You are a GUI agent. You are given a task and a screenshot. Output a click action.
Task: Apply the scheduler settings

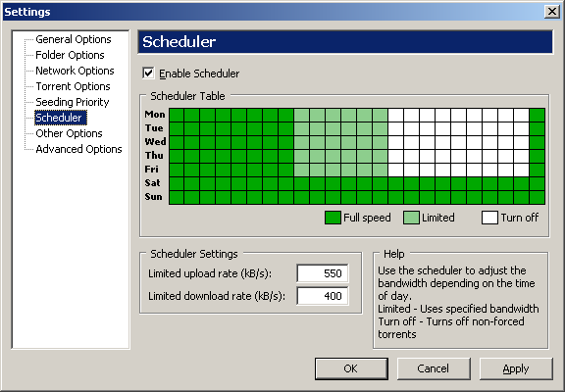516,368
